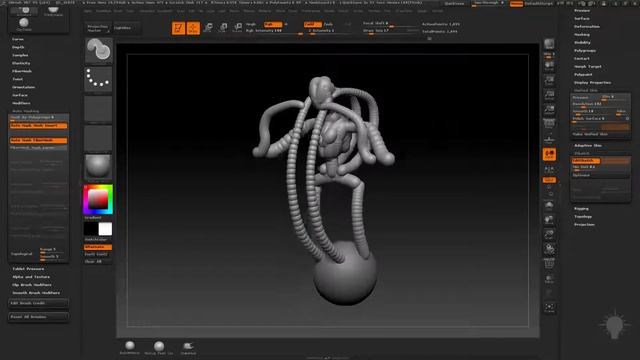The image size is (640, 360).
Task: Click the Zoom canvas icon in right shelf
Action: 549,81
